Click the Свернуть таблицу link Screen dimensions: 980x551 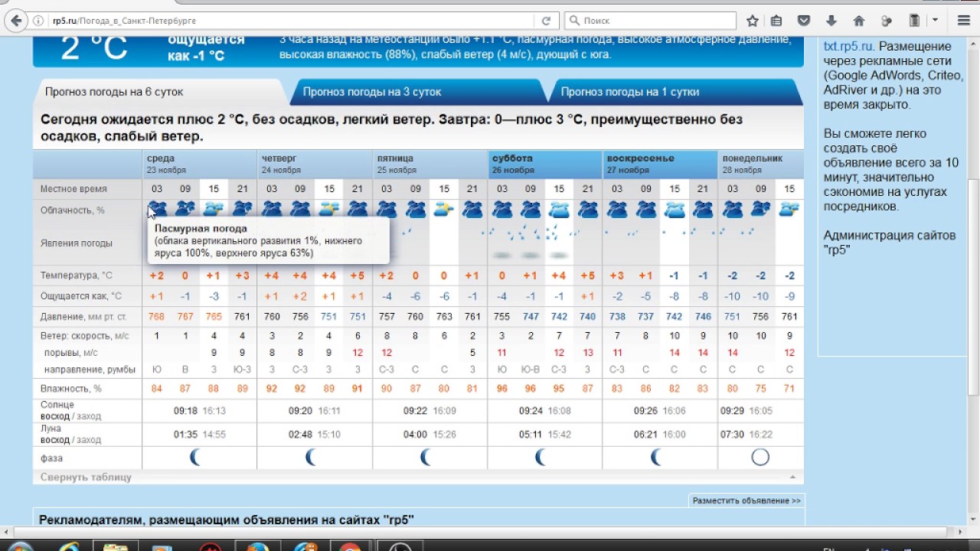pyautogui.click(x=87, y=478)
